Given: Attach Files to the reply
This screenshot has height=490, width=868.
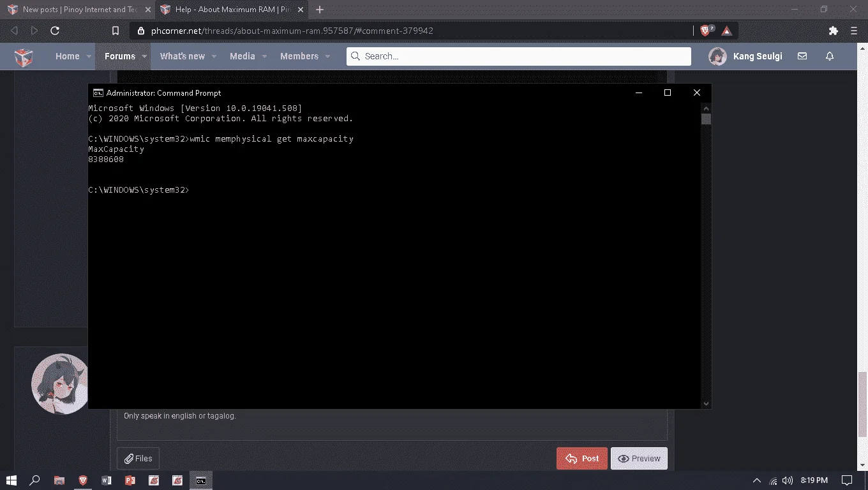Looking at the screenshot, I should coord(138,458).
